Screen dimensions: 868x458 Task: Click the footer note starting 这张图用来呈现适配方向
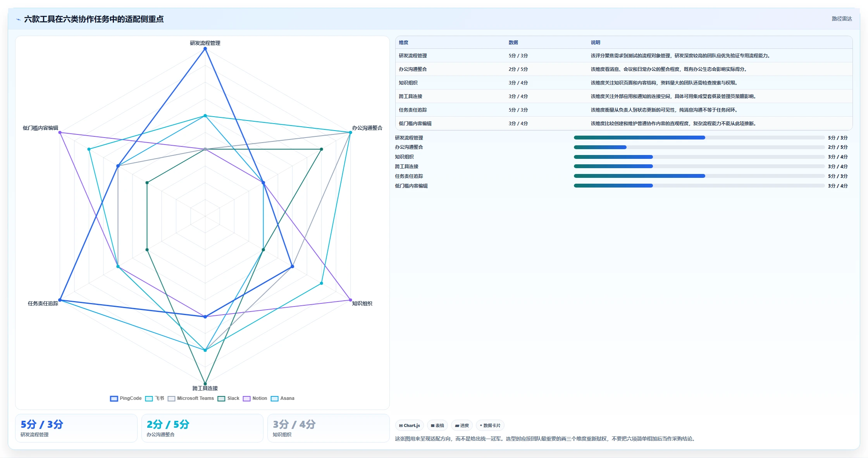click(x=546, y=439)
